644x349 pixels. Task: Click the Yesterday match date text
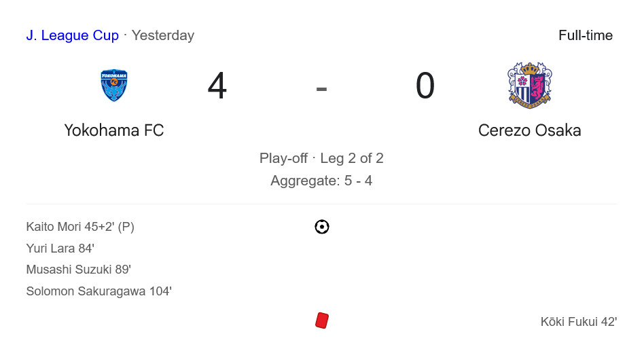[163, 35]
